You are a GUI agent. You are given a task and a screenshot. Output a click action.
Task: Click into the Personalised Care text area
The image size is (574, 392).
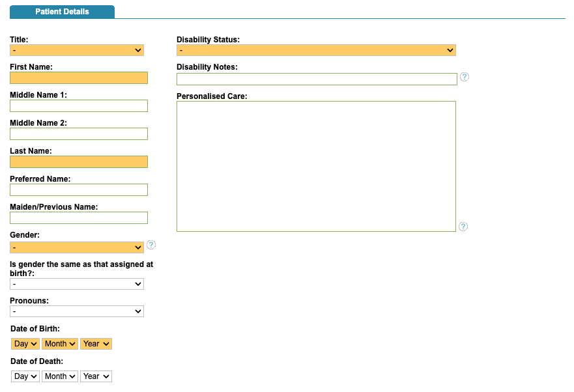tap(316, 166)
